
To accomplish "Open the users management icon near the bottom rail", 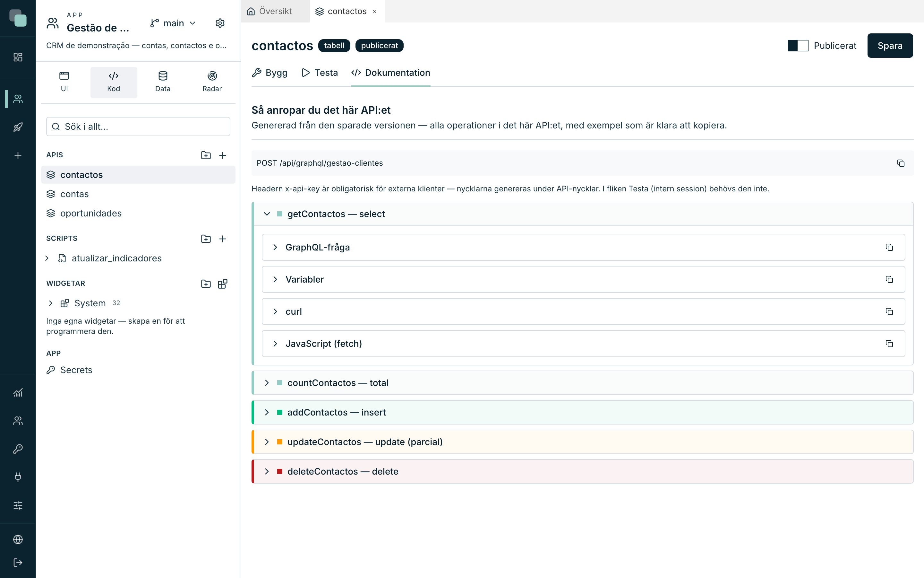I will 18,421.
